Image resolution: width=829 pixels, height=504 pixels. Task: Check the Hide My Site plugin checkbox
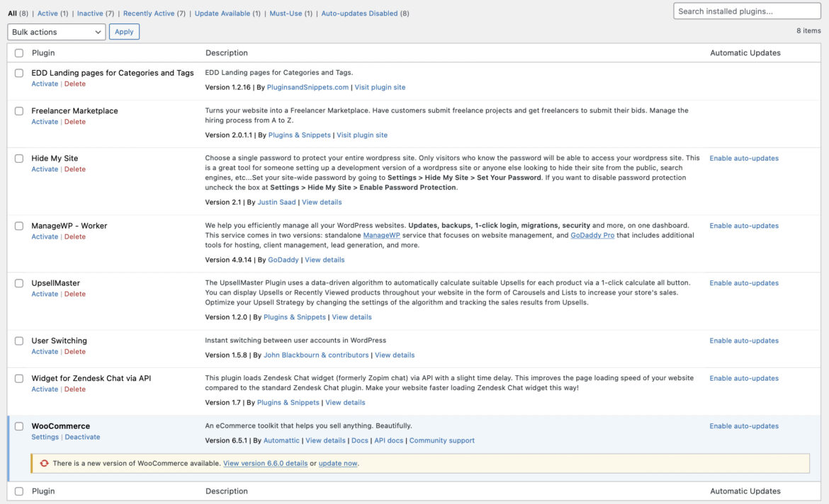click(x=18, y=158)
